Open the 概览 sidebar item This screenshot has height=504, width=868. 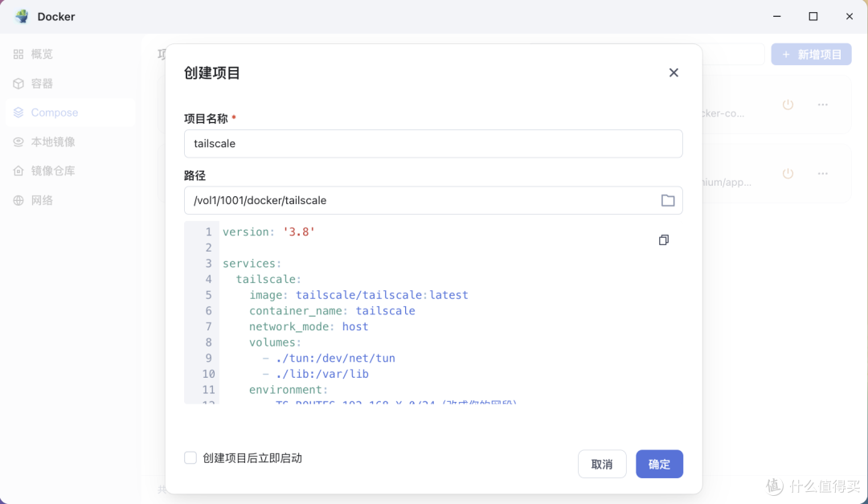point(70,54)
